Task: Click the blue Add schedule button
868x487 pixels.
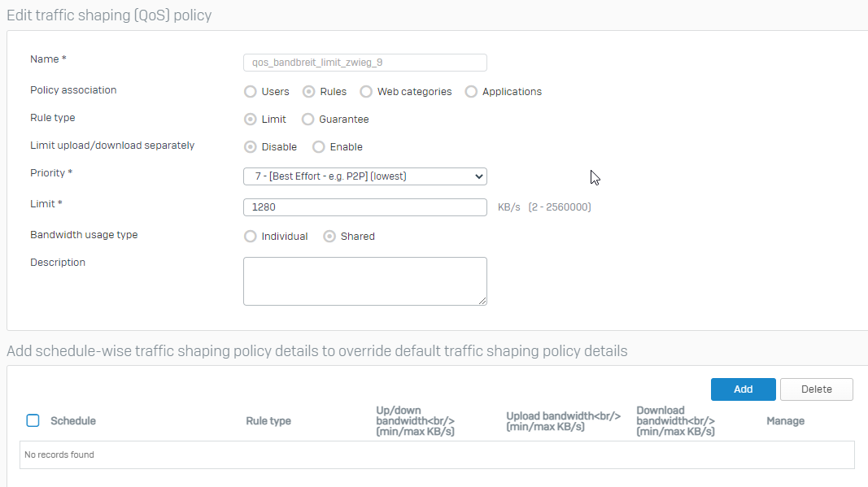Action: coord(743,389)
